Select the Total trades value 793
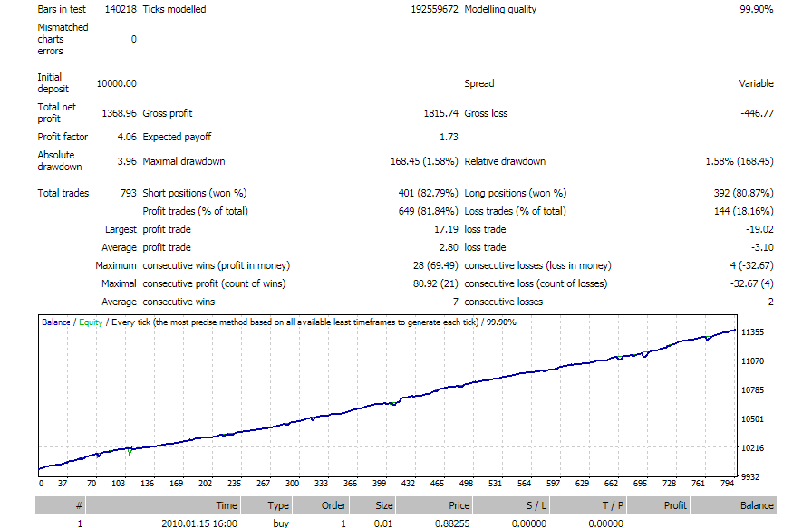The width and height of the screenshot is (812, 528). click(129, 193)
